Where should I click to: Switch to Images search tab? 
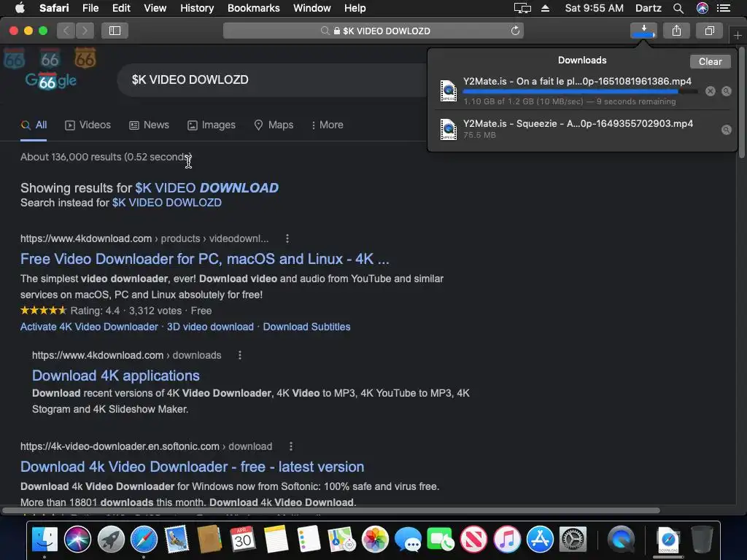click(212, 125)
